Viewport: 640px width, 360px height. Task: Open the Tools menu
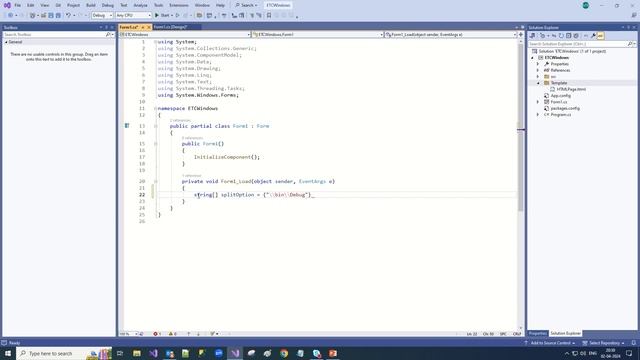coord(158,5)
